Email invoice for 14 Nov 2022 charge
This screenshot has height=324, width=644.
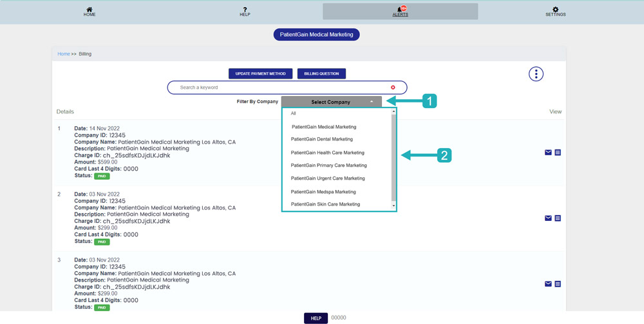pyautogui.click(x=548, y=153)
